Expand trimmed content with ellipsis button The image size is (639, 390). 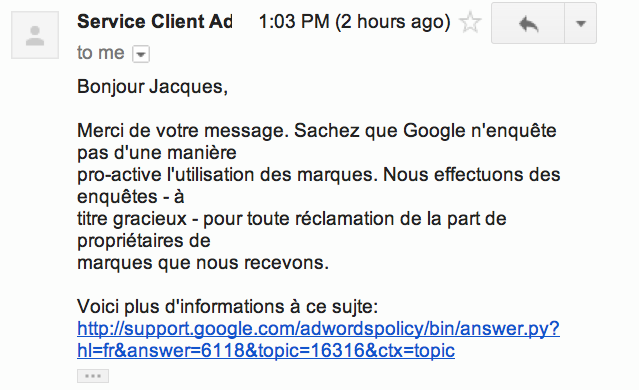(93, 376)
